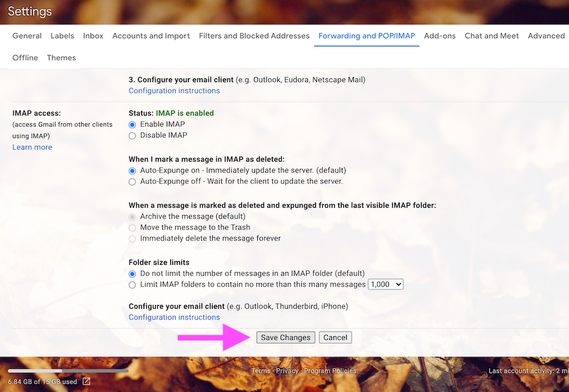569x392 pixels.
Task: Click the Save Changes button
Action: click(286, 338)
